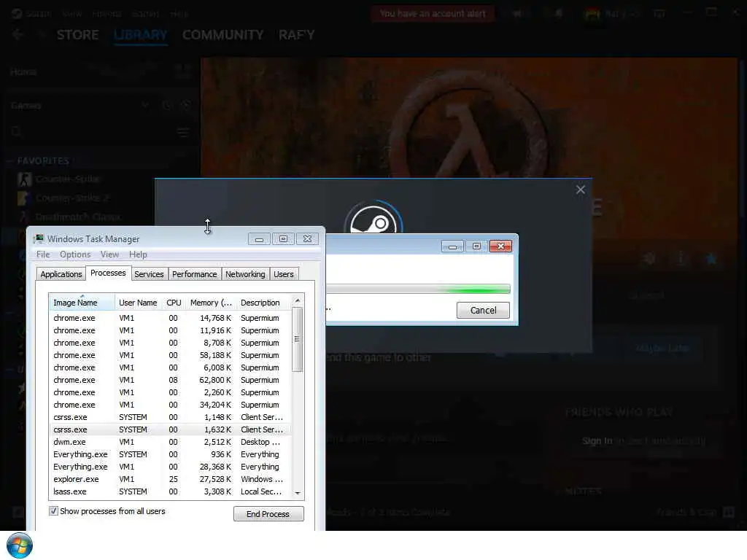The width and height of the screenshot is (747, 560).
Task: Open the Steam LIBRARY section
Action: point(141,35)
